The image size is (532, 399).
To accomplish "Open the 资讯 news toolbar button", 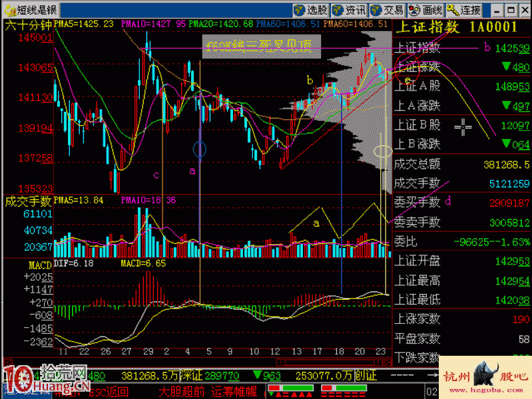I will 349,10.
